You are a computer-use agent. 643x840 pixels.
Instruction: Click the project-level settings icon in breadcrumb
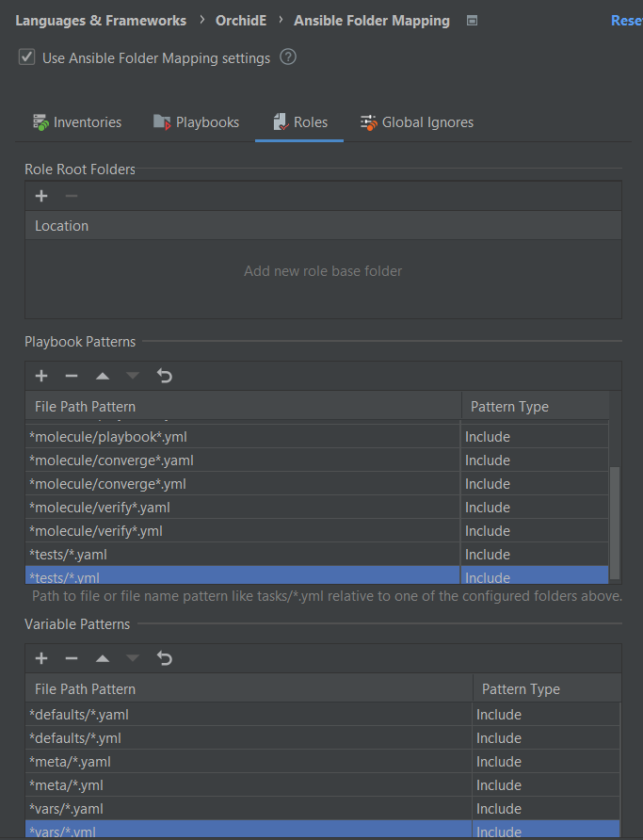click(472, 21)
